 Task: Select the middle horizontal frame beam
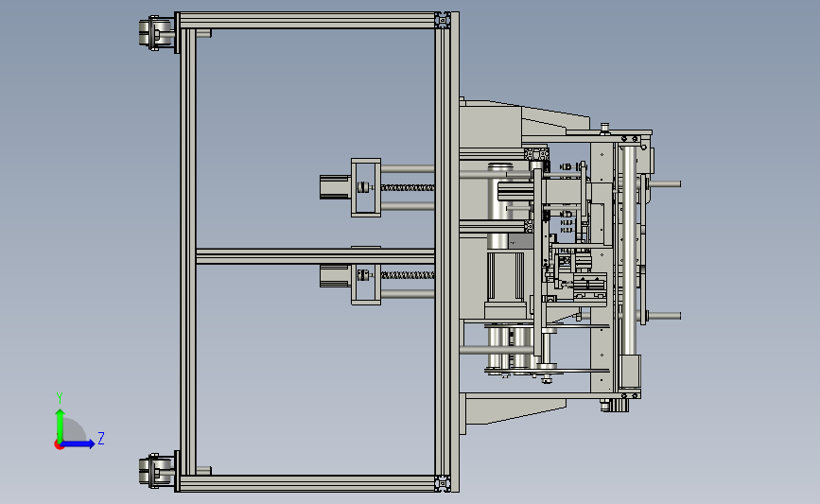pos(315,256)
